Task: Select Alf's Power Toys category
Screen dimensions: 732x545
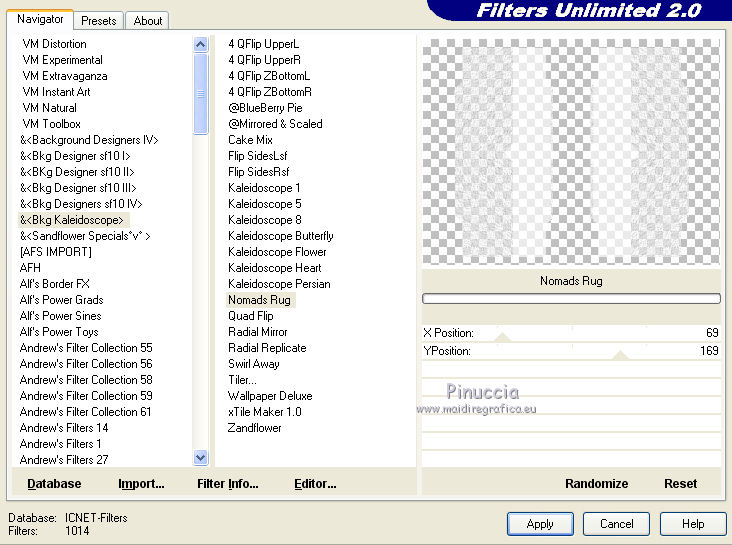Action: 59,332
